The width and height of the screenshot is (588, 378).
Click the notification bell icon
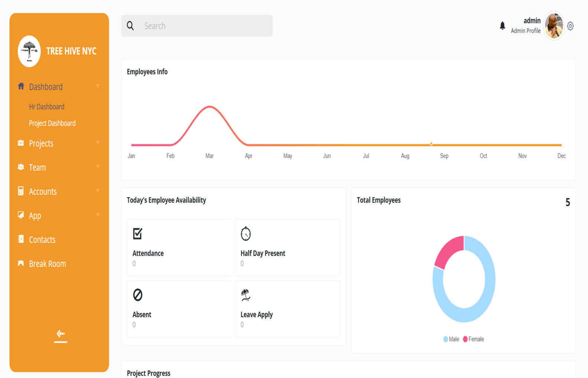502,26
